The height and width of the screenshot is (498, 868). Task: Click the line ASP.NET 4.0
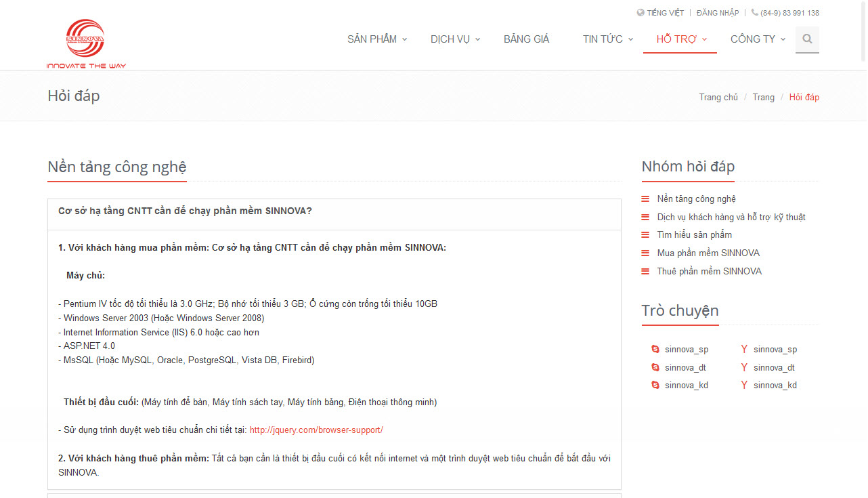pos(87,346)
